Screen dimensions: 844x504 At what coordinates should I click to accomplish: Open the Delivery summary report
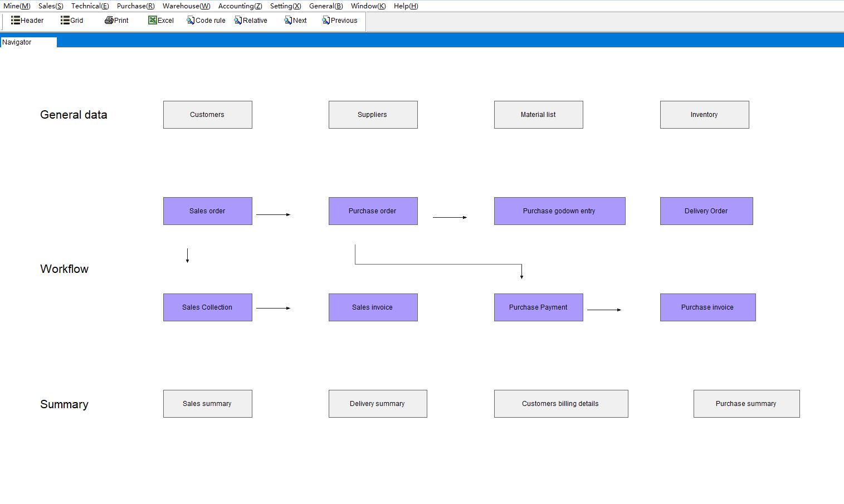pos(377,404)
